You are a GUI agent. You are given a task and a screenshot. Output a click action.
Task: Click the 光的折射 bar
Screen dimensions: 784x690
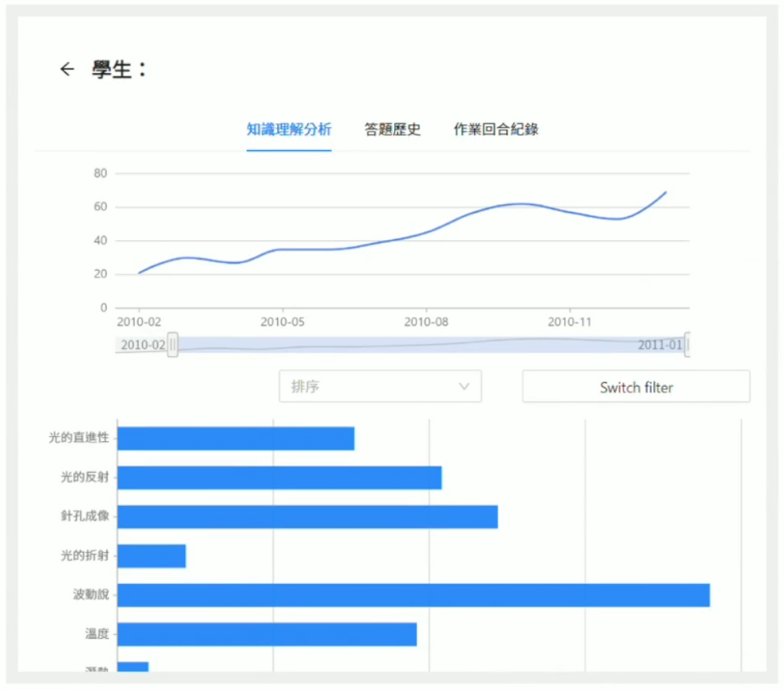pos(152,556)
